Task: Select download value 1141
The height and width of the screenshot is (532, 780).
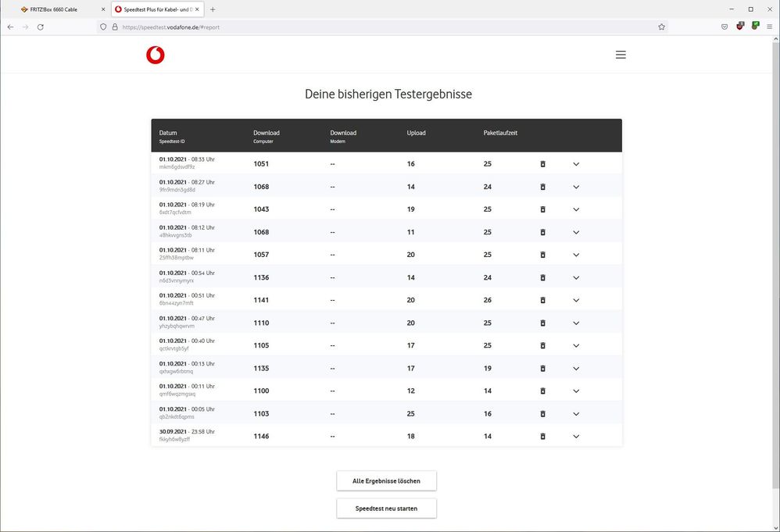Action: click(x=261, y=300)
